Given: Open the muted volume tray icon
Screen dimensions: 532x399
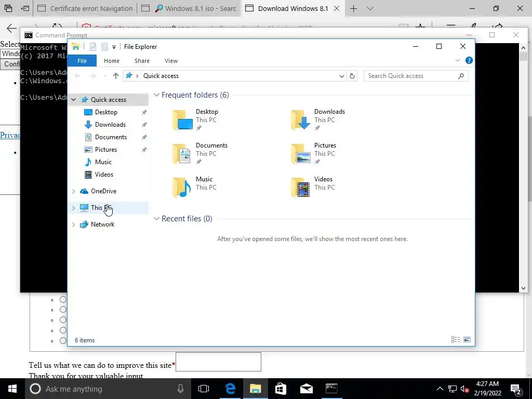Looking at the screenshot, I should (x=464, y=389).
